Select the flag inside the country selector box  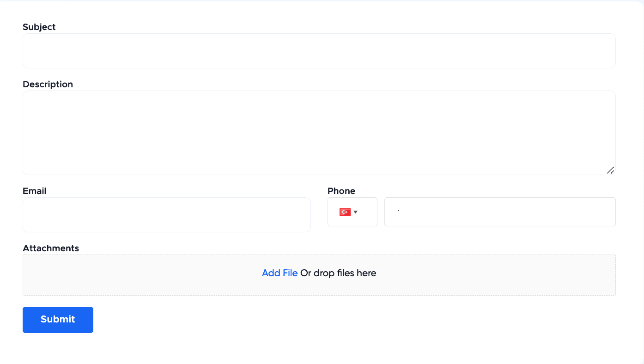[345, 212]
